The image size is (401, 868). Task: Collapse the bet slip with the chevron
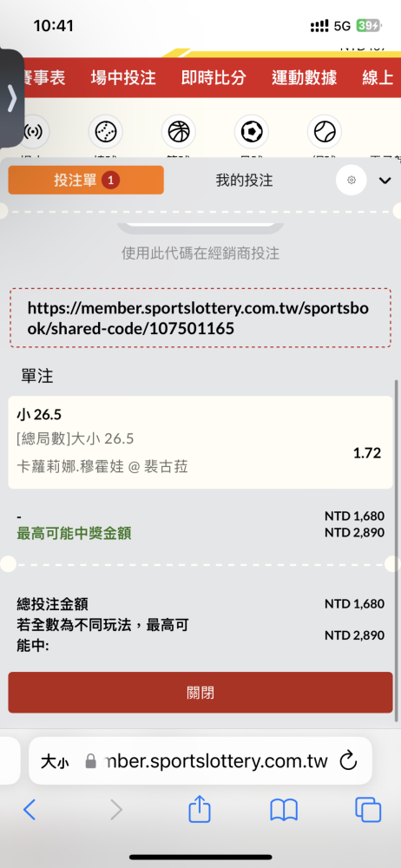pos(385,181)
